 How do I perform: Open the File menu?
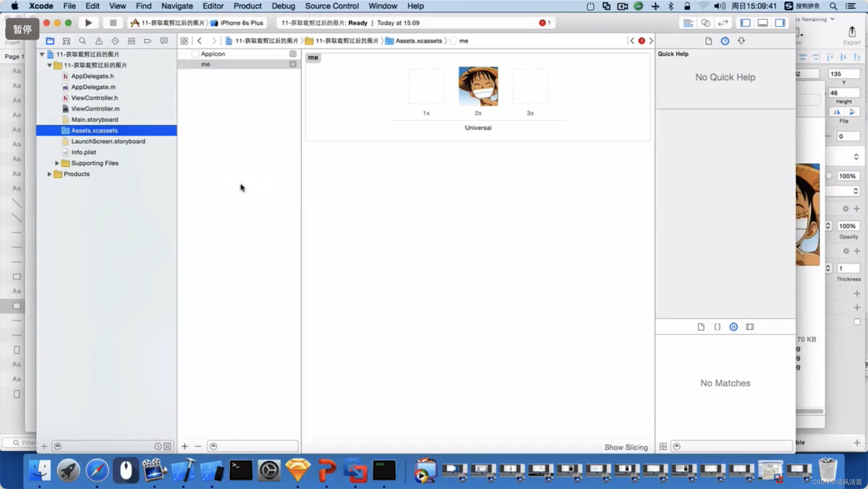(69, 6)
